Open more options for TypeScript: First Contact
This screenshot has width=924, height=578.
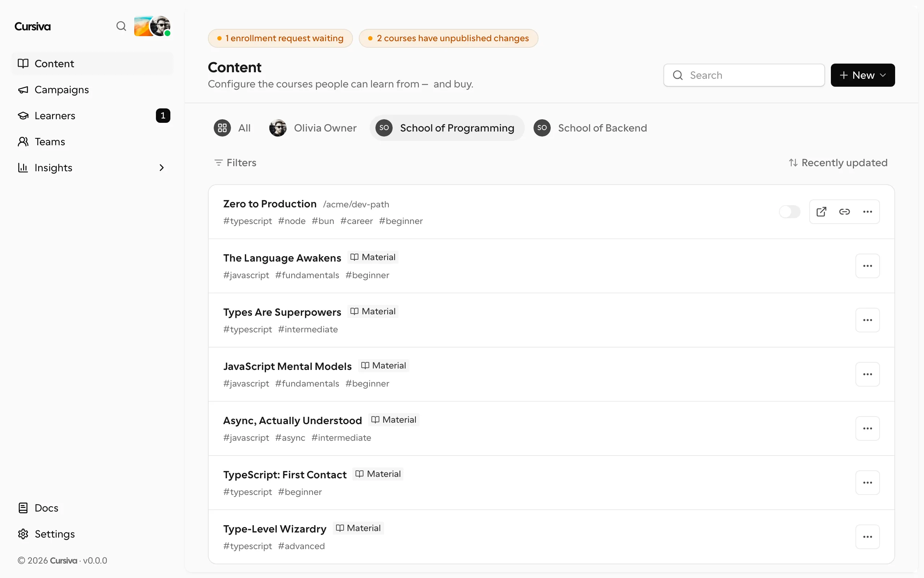[867, 483]
